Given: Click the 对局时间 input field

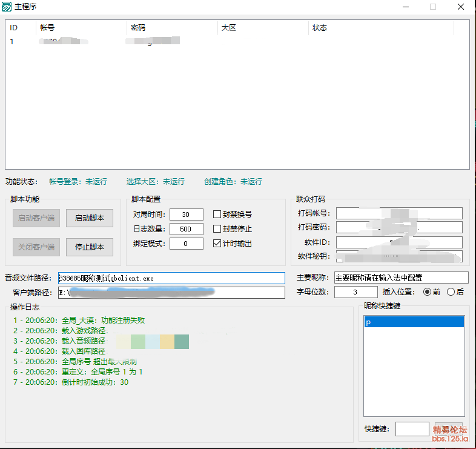Looking at the screenshot, I should pyautogui.click(x=187, y=215).
